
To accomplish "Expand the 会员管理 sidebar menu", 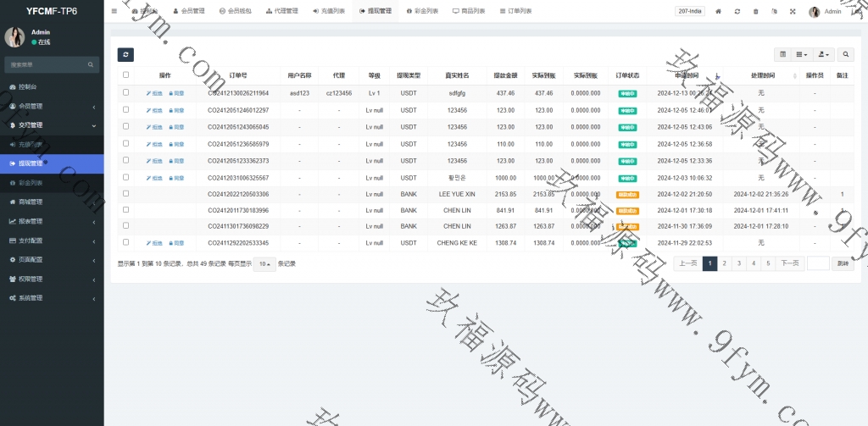I will point(51,106).
